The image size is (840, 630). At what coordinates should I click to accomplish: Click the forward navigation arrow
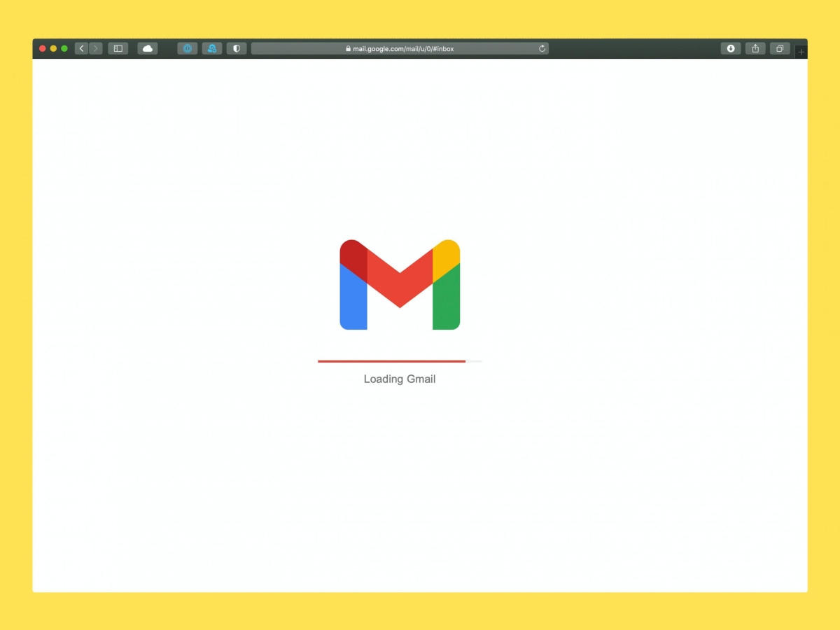point(96,48)
